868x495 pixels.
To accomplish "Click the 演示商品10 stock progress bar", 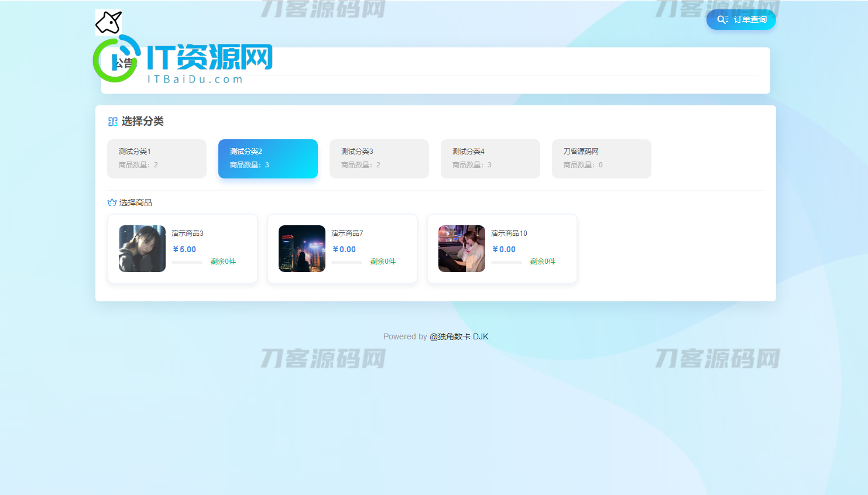I will pos(506,262).
